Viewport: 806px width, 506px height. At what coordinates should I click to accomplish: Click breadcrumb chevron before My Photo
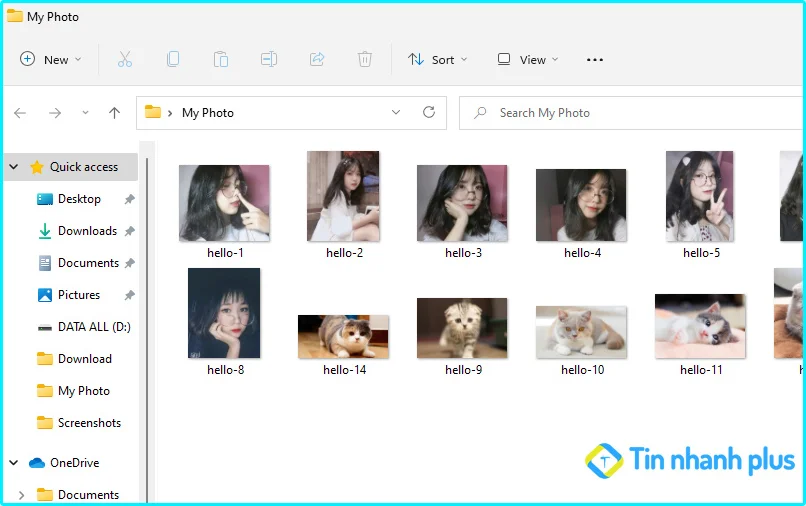point(170,113)
